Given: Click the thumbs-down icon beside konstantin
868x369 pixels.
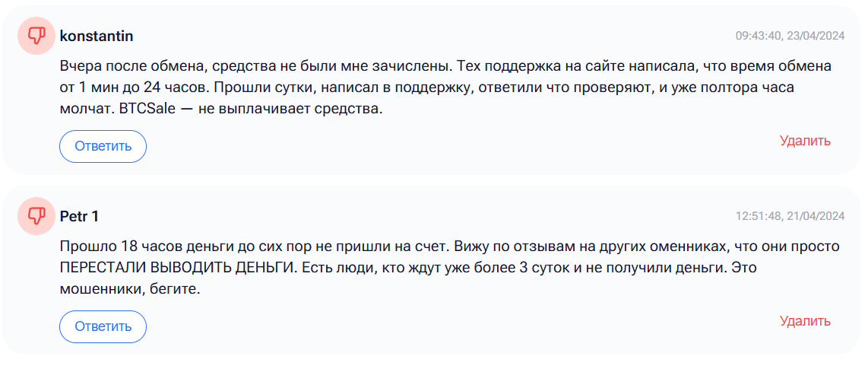Looking at the screenshot, I should [x=36, y=36].
